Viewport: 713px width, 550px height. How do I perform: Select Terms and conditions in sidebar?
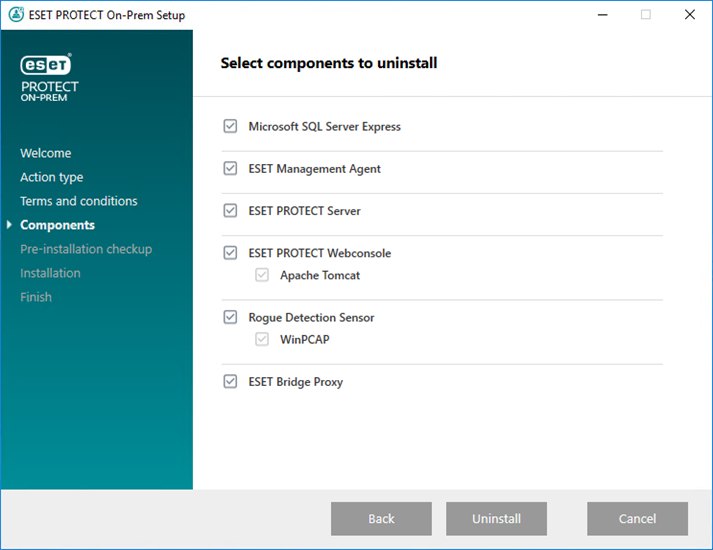click(x=78, y=201)
